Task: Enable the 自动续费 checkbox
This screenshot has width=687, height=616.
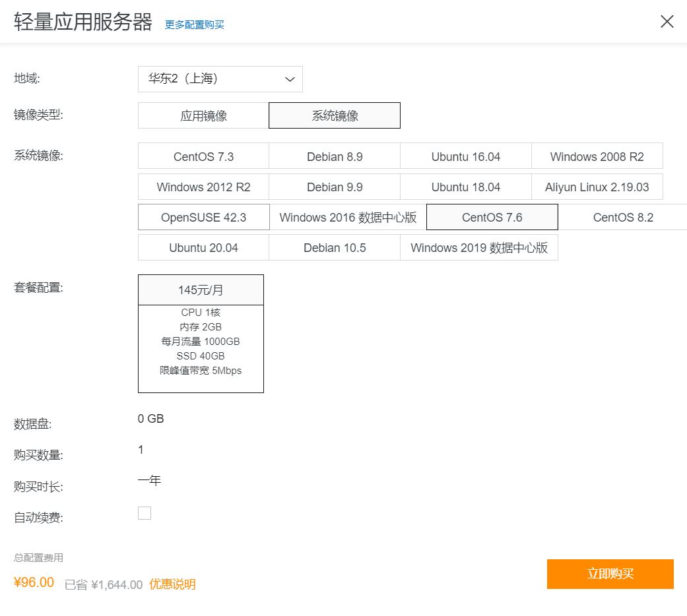Action: pos(145,513)
